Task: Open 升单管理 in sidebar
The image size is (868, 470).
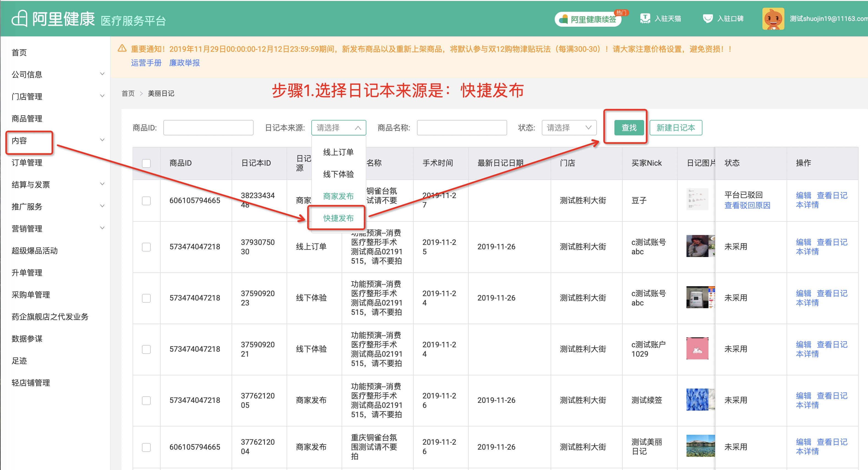Action: click(x=27, y=272)
